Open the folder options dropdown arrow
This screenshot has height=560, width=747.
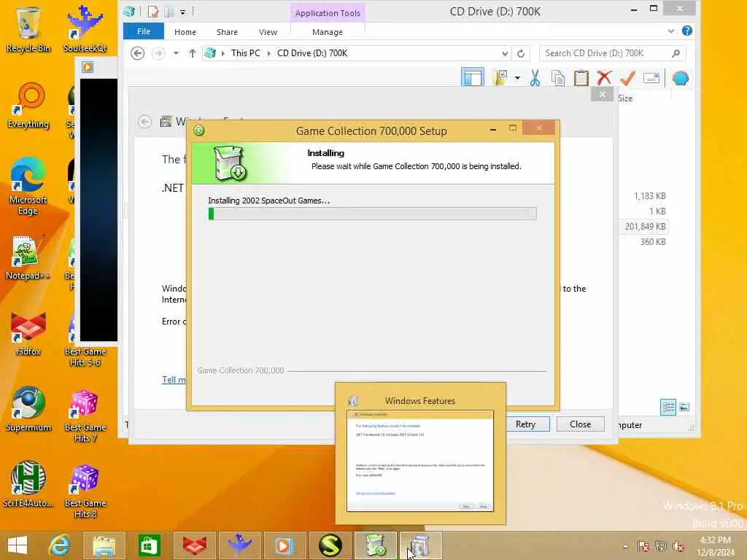[517, 77]
